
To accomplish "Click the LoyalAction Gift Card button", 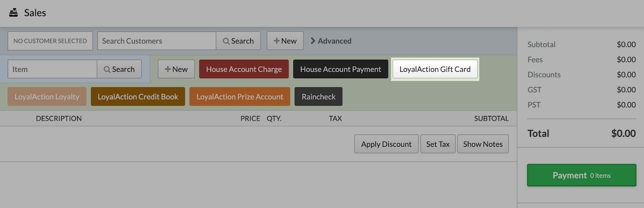I will [x=435, y=69].
